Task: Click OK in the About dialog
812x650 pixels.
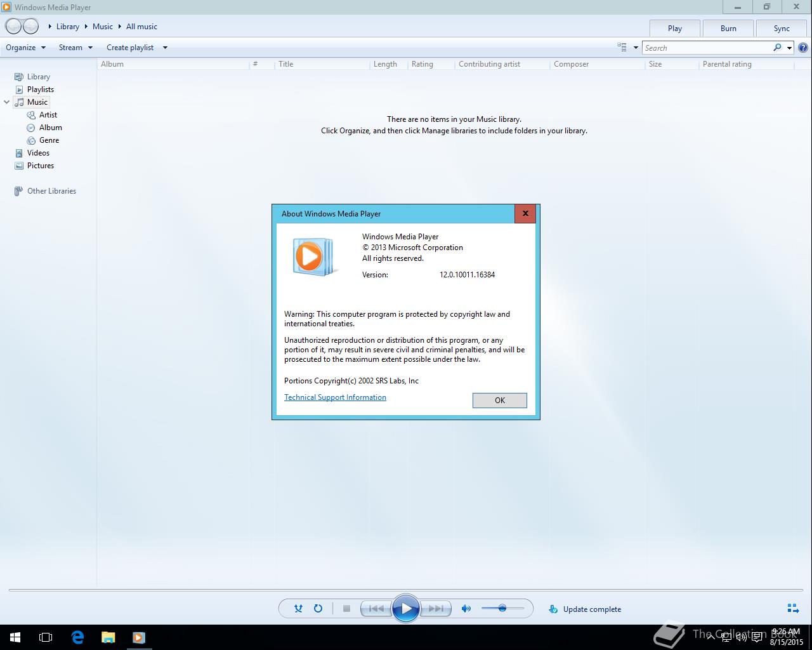Action: tap(500, 400)
